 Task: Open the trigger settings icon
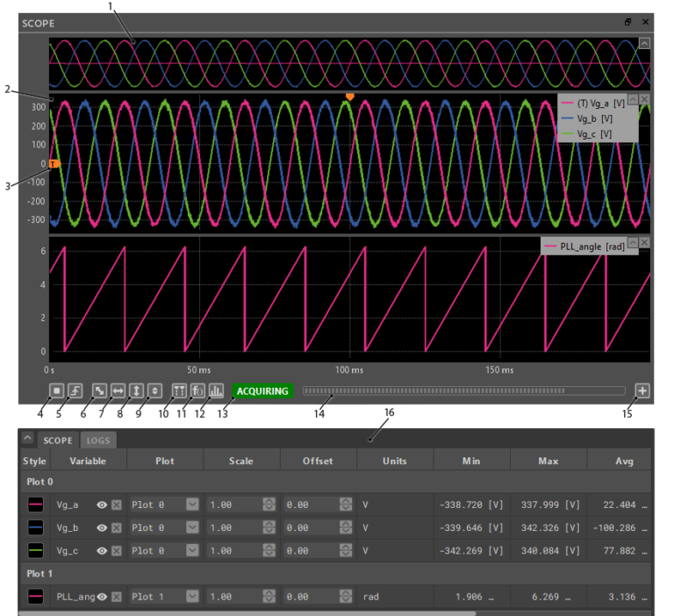click(x=75, y=390)
